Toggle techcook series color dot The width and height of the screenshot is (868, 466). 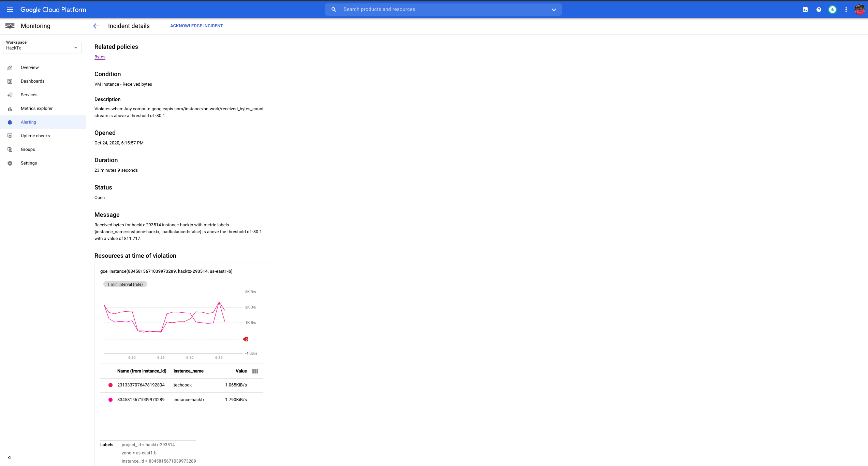click(111, 385)
